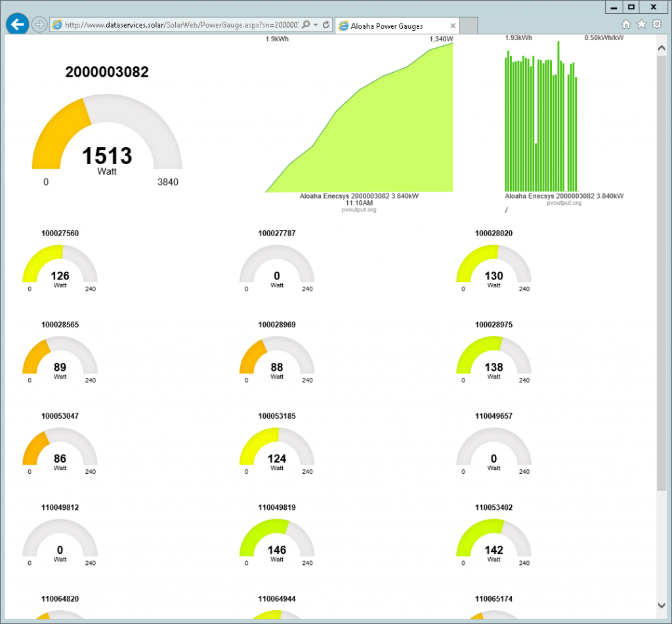Click the browser Forward arrow button

click(39, 24)
